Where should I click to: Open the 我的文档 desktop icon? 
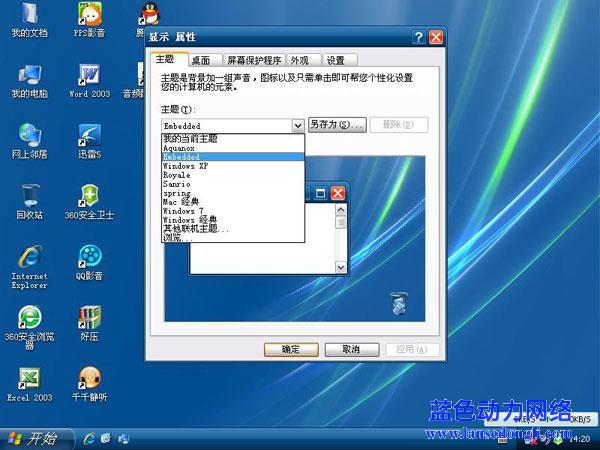[x=29, y=19]
